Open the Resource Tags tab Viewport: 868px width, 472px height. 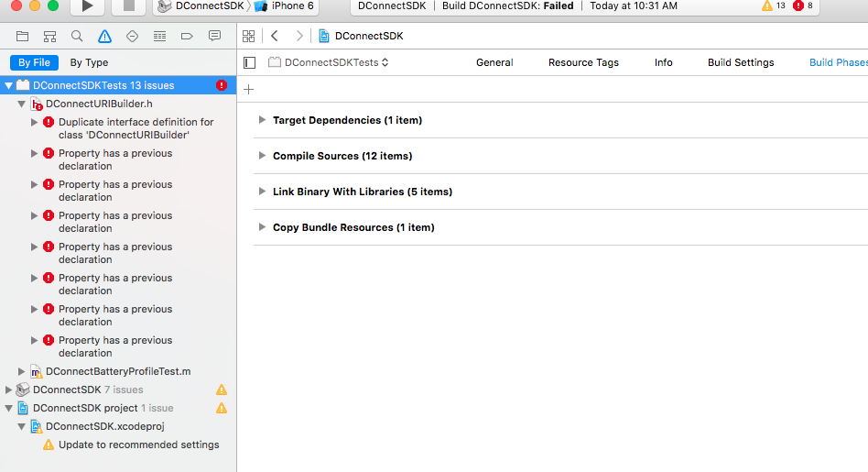pyautogui.click(x=583, y=62)
